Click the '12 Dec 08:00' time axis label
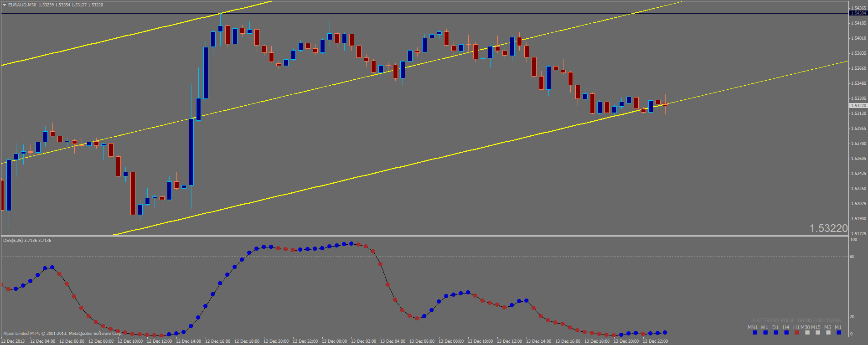 coord(101,341)
